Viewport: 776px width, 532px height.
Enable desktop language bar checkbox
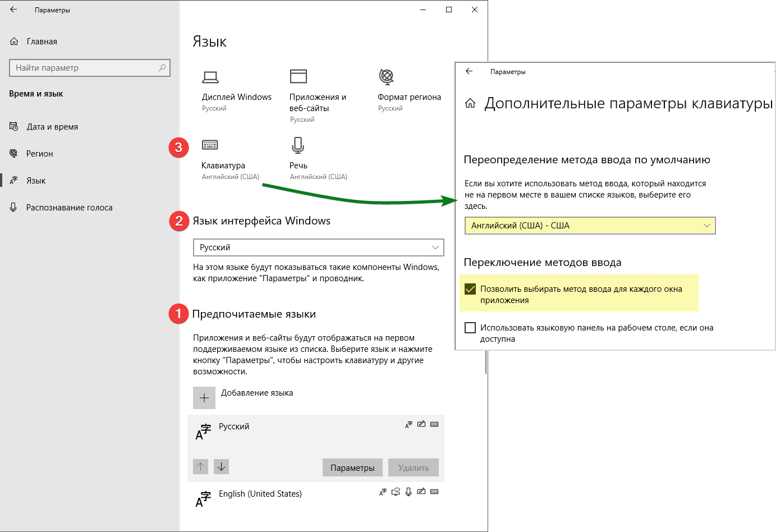(x=470, y=328)
